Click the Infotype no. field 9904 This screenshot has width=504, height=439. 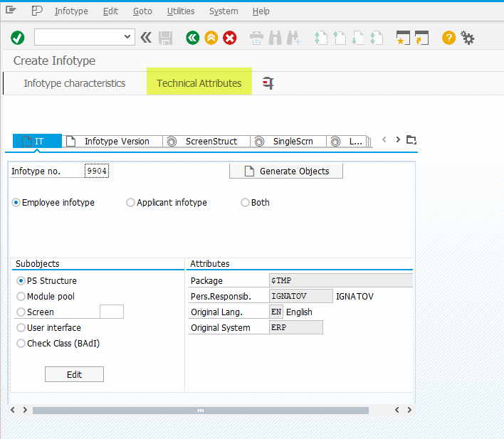pos(97,171)
